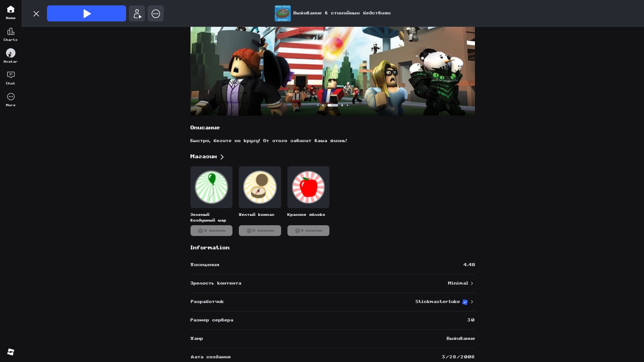
Task: Open the More sidebar menu
Action: coord(11,100)
